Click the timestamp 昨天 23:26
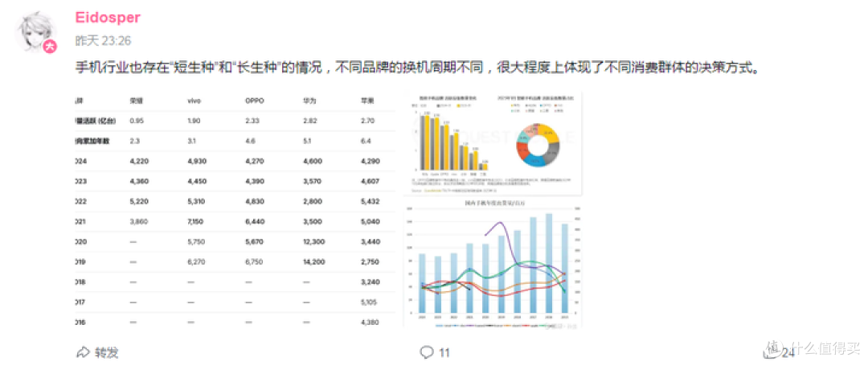 coord(103,41)
